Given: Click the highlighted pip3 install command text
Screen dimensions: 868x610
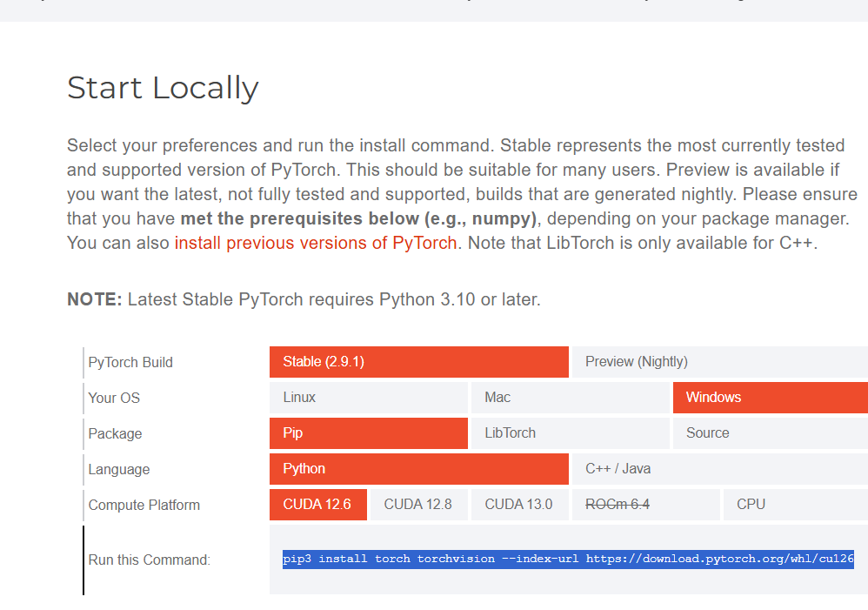Looking at the screenshot, I should click(568, 560).
